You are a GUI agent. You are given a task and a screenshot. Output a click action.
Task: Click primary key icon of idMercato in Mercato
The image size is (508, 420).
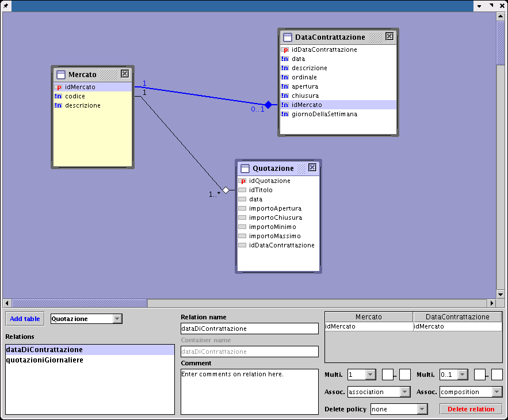58,87
